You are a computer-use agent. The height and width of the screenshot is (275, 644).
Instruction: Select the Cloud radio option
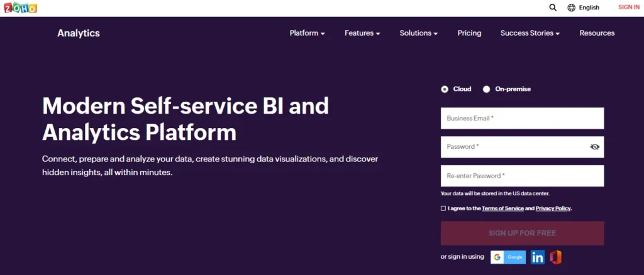(x=445, y=89)
